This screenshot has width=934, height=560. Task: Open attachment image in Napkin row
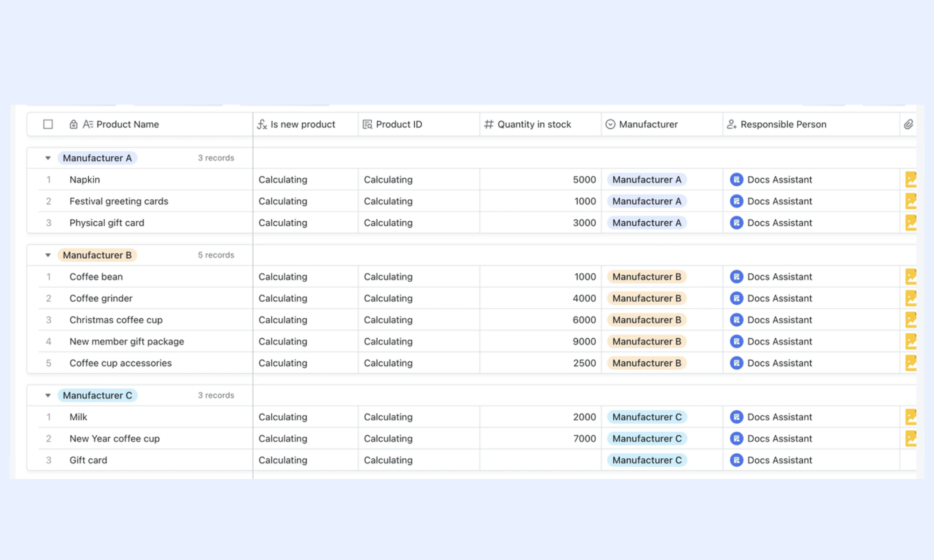point(911,180)
